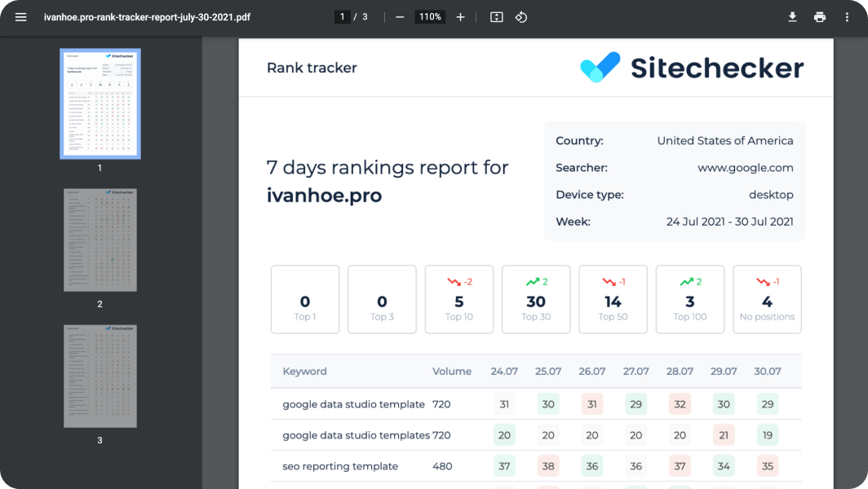Click the '28.07' date column header
The width and height of the screenshot is (868, 489).
click(680, 371)
